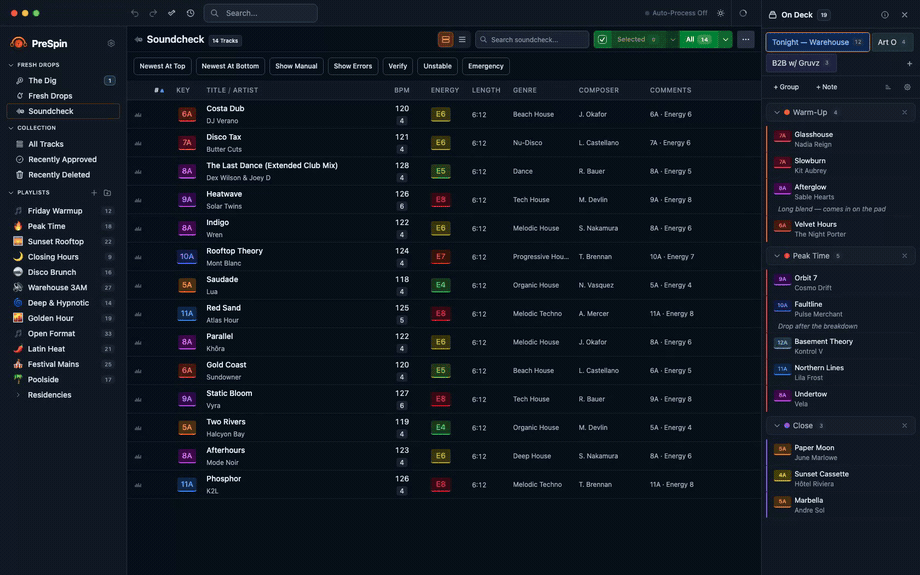Image resolution: width=920 pixels, height=575 pixels.
Task: Open On Deck info icon
Action: [x=885, y=15]
